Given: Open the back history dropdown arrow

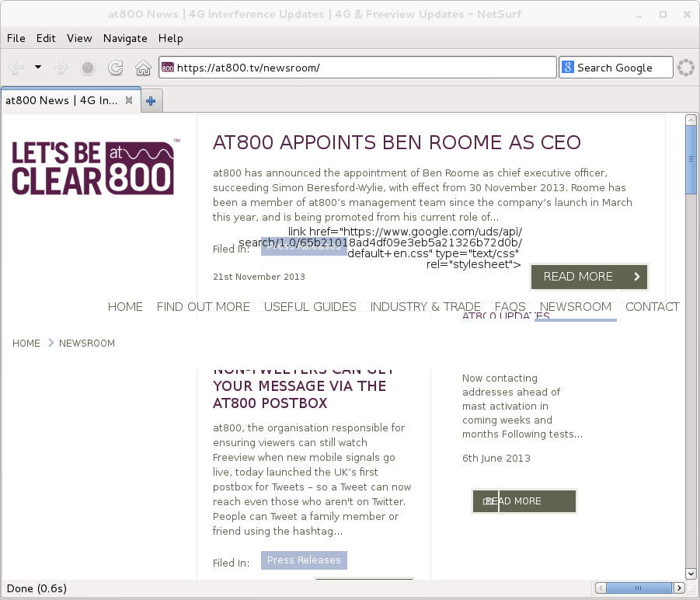Looking at the screenshot, I should click(37, 68).
